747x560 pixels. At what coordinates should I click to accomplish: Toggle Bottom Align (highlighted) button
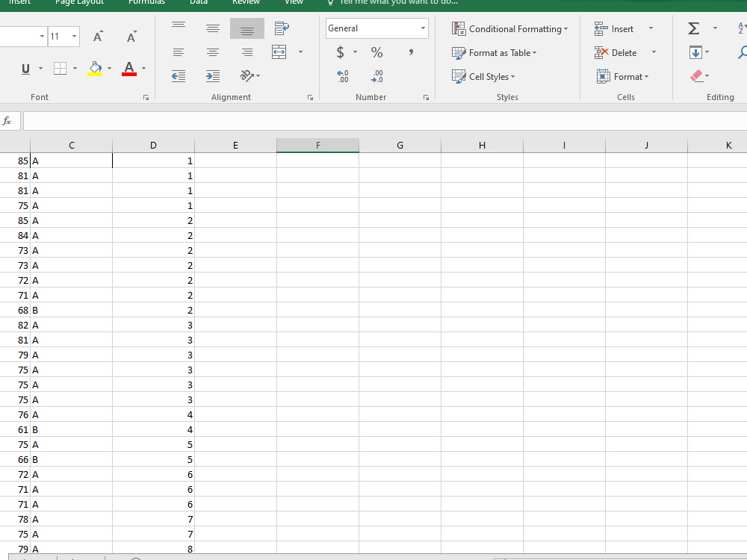(x=247, y=28)
